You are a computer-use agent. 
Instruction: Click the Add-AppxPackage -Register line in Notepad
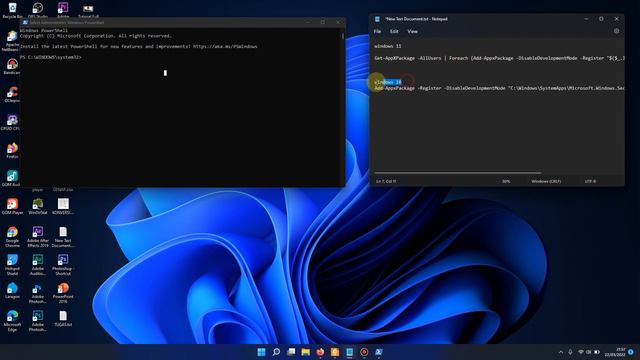point(499,88)
